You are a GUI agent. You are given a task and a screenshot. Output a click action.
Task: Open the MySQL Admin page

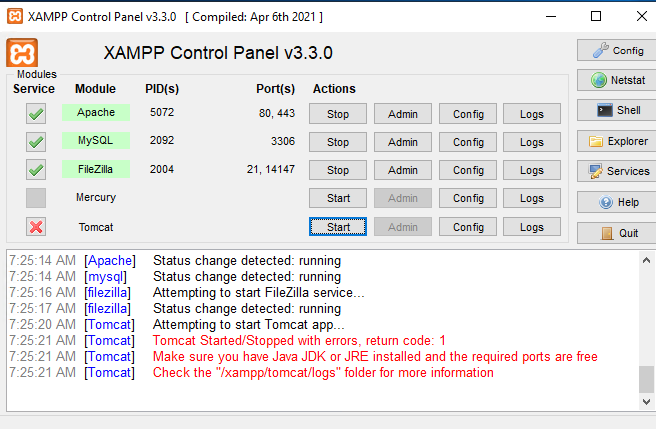click(x=403, y=142)
